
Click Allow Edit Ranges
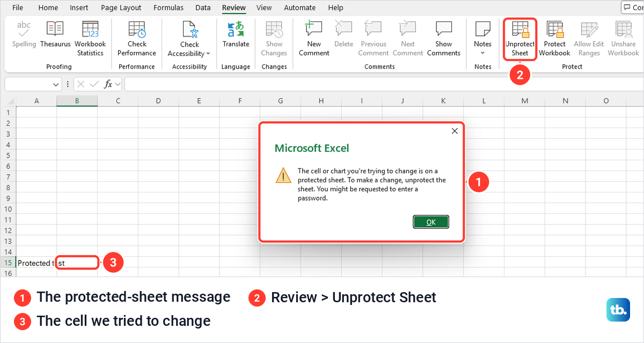pyautogui.click(x=589, y=39)
